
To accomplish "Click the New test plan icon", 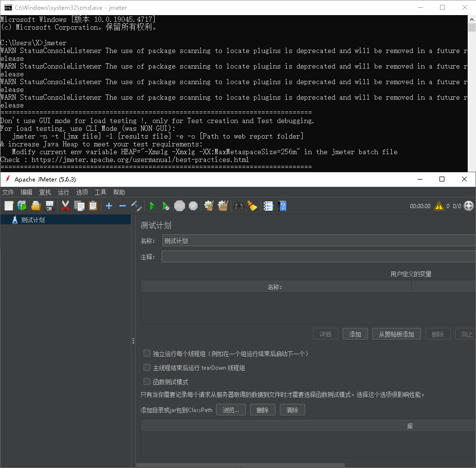I will coord(9,206).
